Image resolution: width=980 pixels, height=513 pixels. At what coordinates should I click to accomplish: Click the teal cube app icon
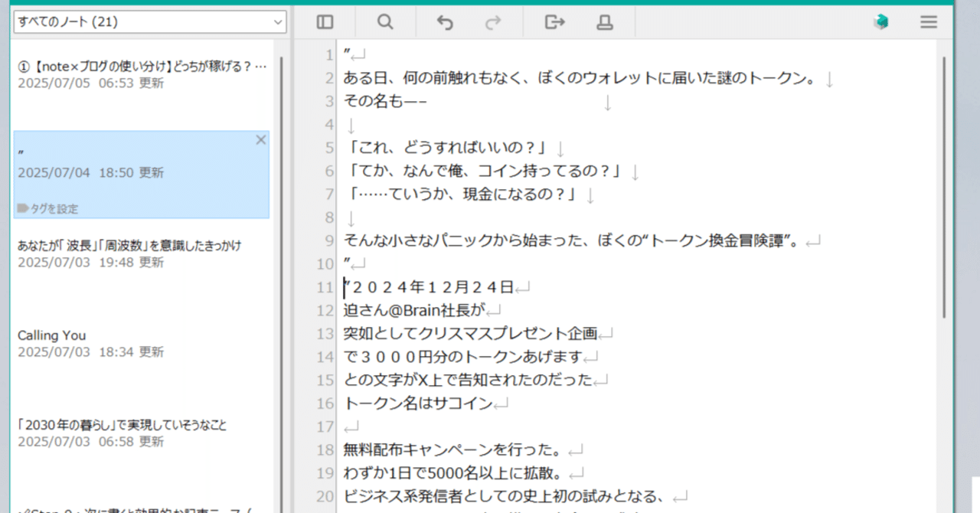881,22
